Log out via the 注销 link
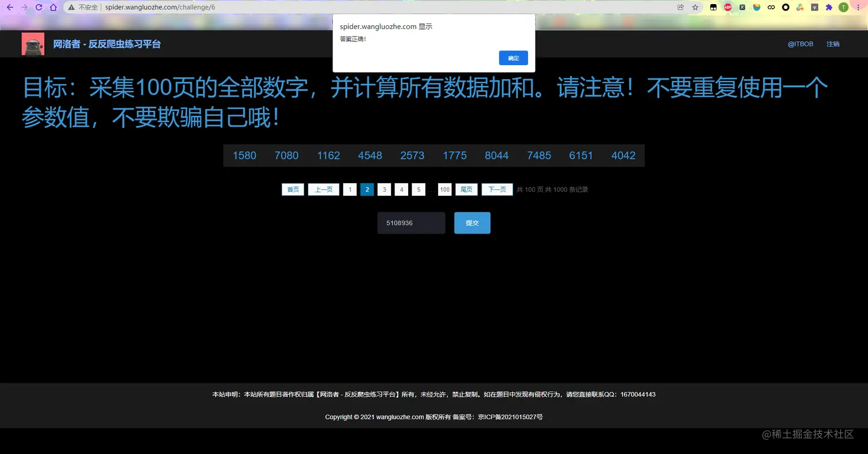The image size is (868, 454). tap(833, 44)
